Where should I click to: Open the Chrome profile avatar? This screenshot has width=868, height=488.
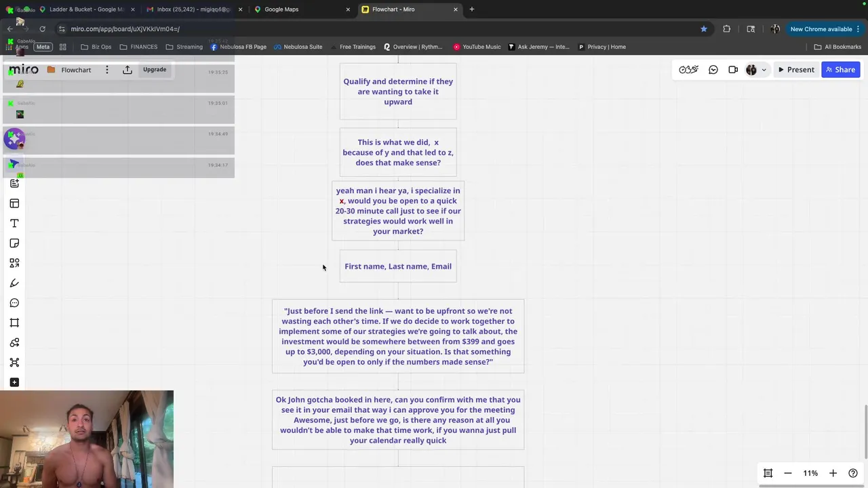(775, 29)
